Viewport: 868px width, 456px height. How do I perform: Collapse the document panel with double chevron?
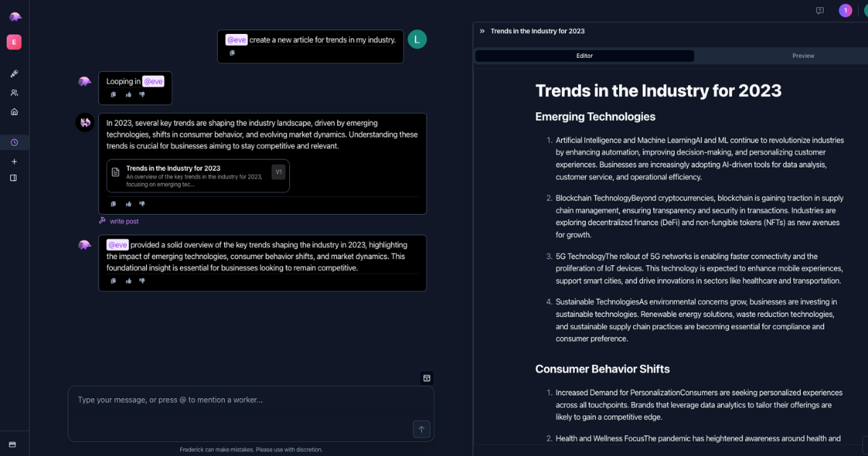click(482, 31)
